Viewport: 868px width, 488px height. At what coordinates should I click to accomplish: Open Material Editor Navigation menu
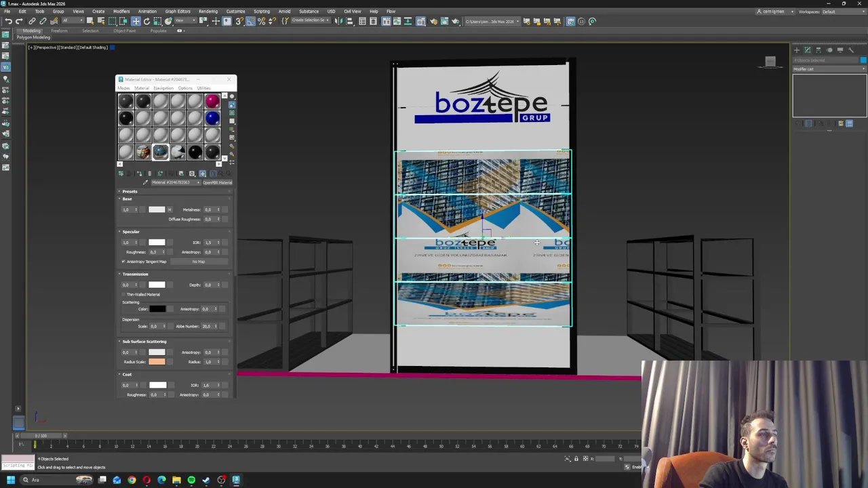163,88
